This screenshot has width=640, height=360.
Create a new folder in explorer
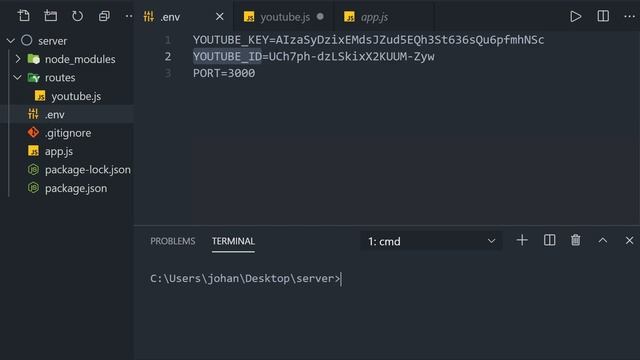[x=51, y=16]
